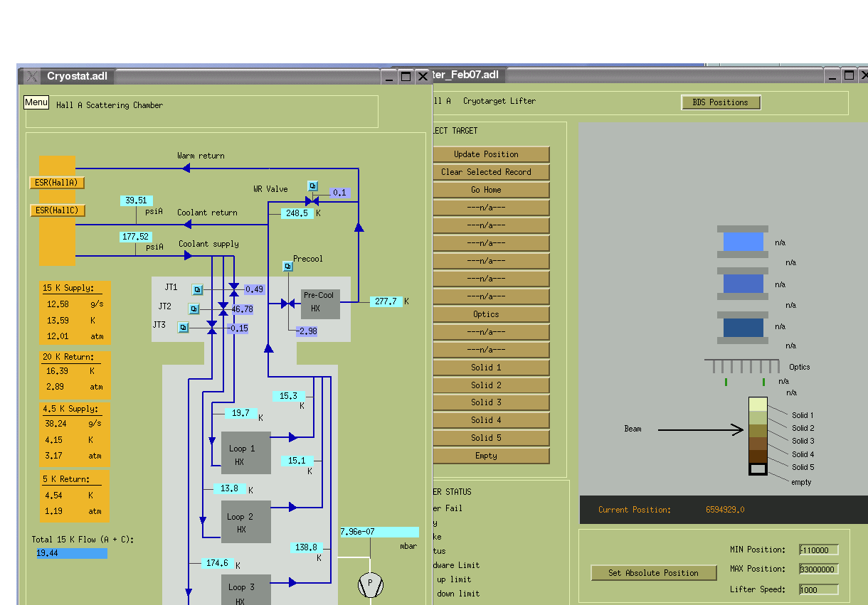Click the 19.7 K Loop 1 reading
The image size is (868, 605).
(241, 413)
